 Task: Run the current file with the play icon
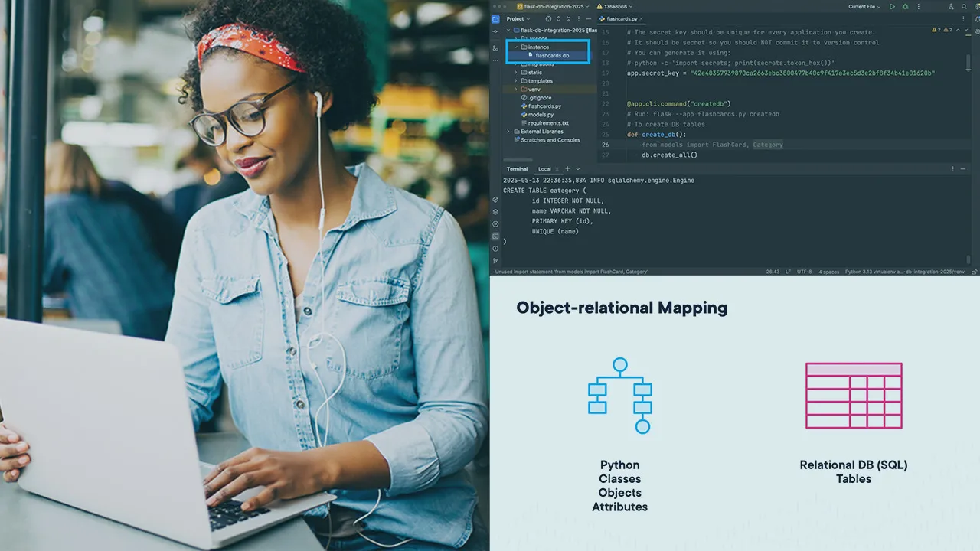pos(892,7)
